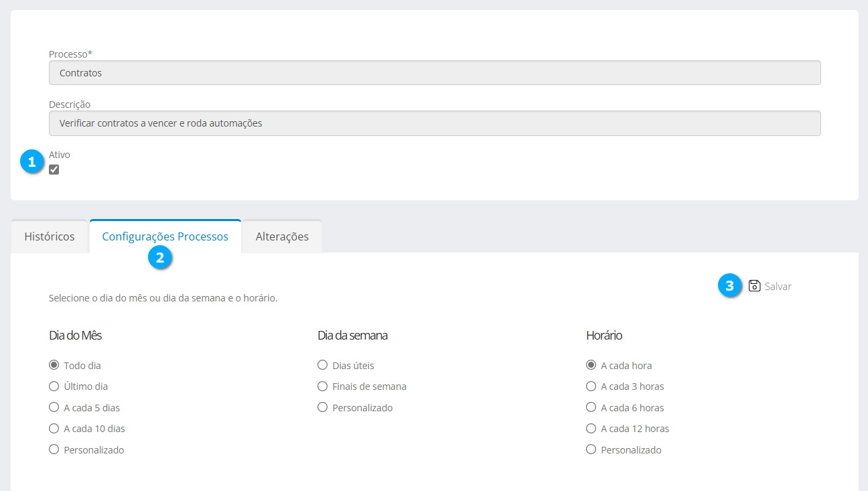868x491 pixels.
Task: Switch to Configurações Processos tab
Action: tap(165, 236)
